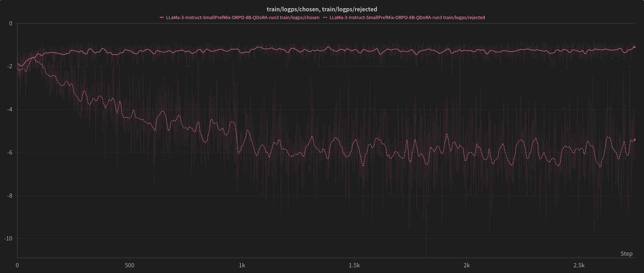Select the -8 y-axis label
This screenshot has width=644, height=273.
click(x=10, y=196)
